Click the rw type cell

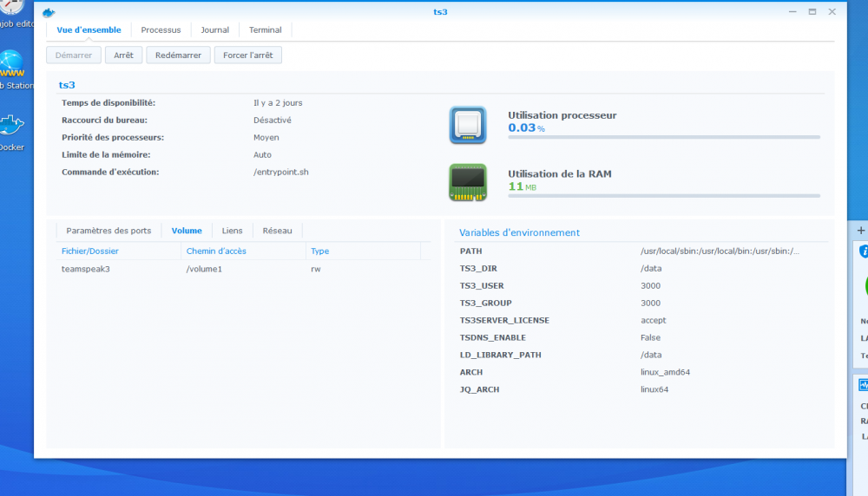[x=316, y=270]
